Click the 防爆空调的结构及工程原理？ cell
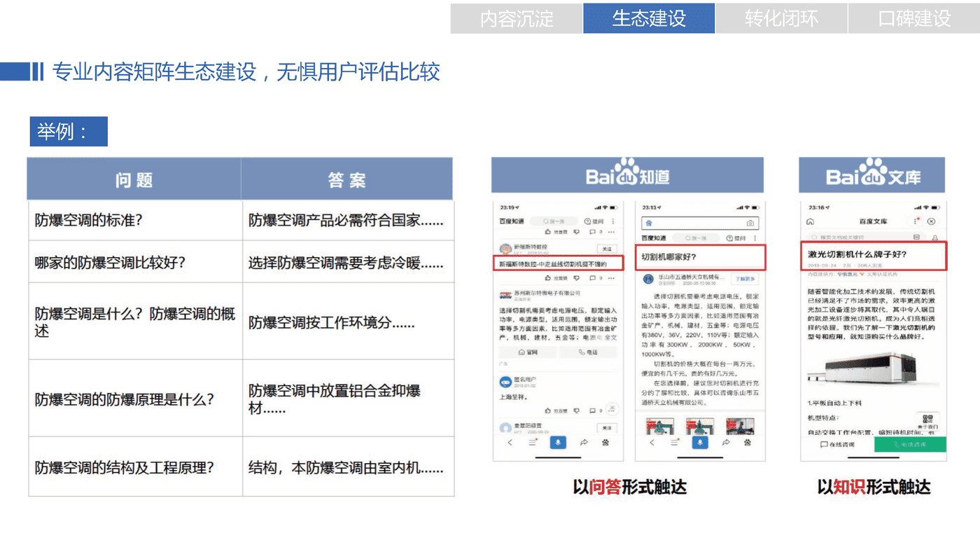Viewport: 980px width, 552px height. click(x=135, y=467)
